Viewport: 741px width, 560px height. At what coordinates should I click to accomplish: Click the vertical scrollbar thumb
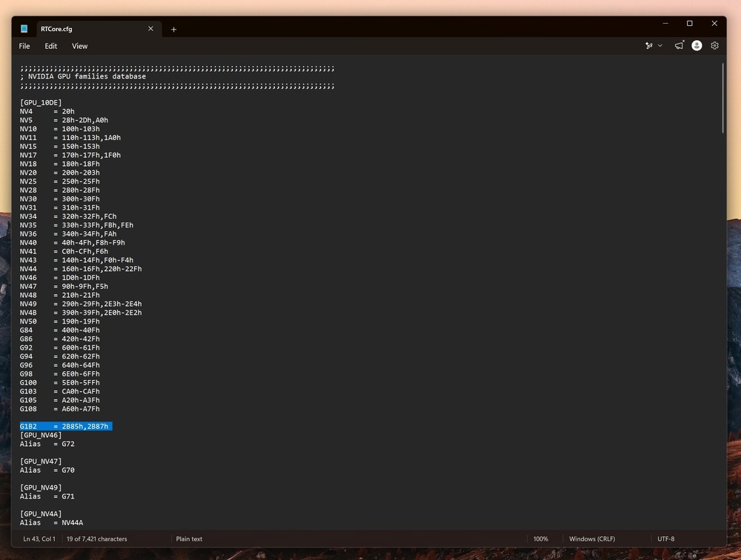[x=722, y=98]
